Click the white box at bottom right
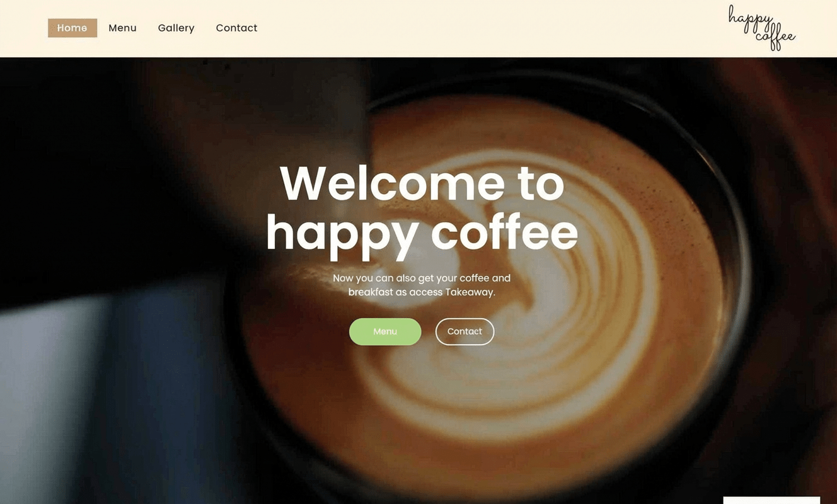Image resolution: width=837 pixels, height=504 pixels. coord(771,500)
